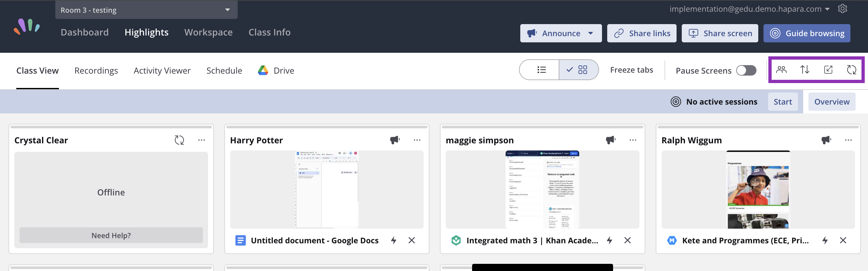Switch to the Activity Viewer tab
Image resolution: width=868 pixels, height=271 pixels.
(162, 70)
